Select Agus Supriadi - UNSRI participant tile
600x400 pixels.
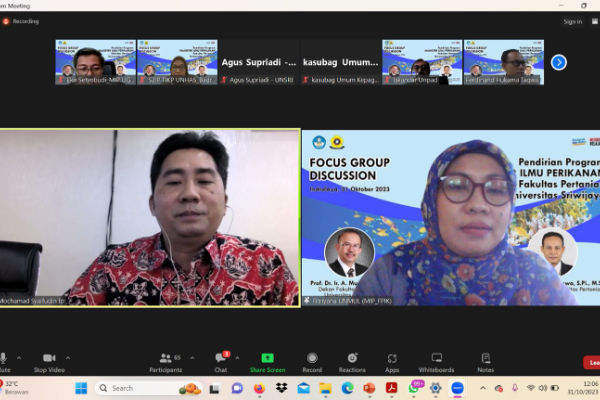[259, 62]
